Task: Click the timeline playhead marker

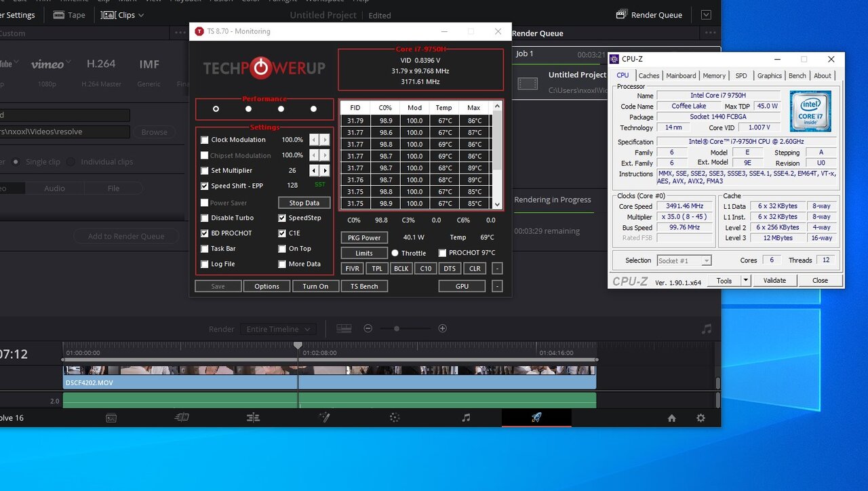Action: (298, 346)
